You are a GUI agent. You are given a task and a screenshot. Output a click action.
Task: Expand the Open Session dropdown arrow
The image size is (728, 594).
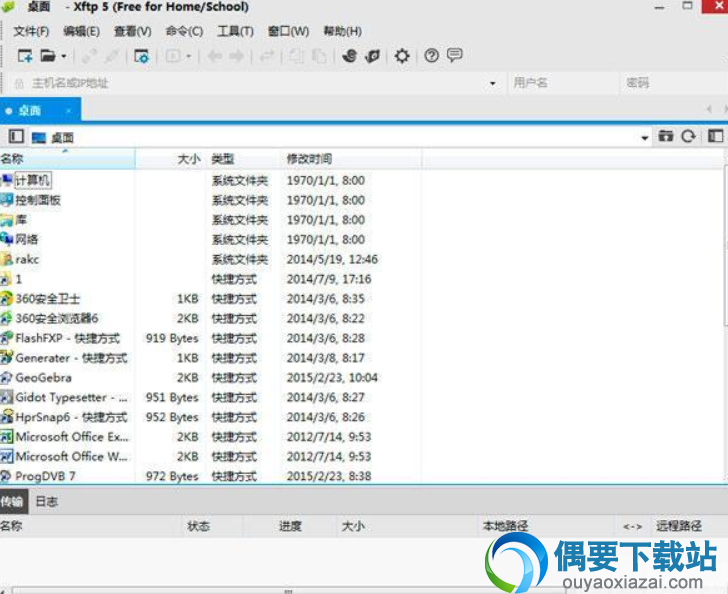tap(64, 57)
